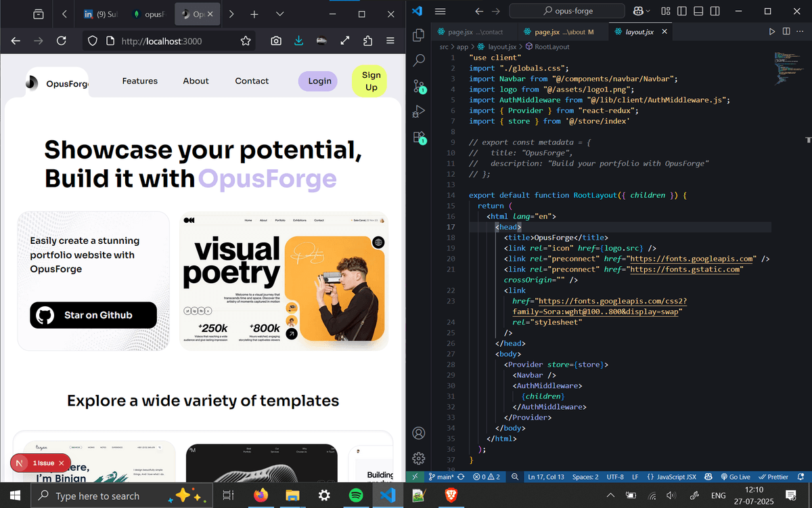The height and width of the screenshot is (508, 812).
Task: Change UTF-8 file encoding selector
Action: pyautogui.click(x=615, y=477)
